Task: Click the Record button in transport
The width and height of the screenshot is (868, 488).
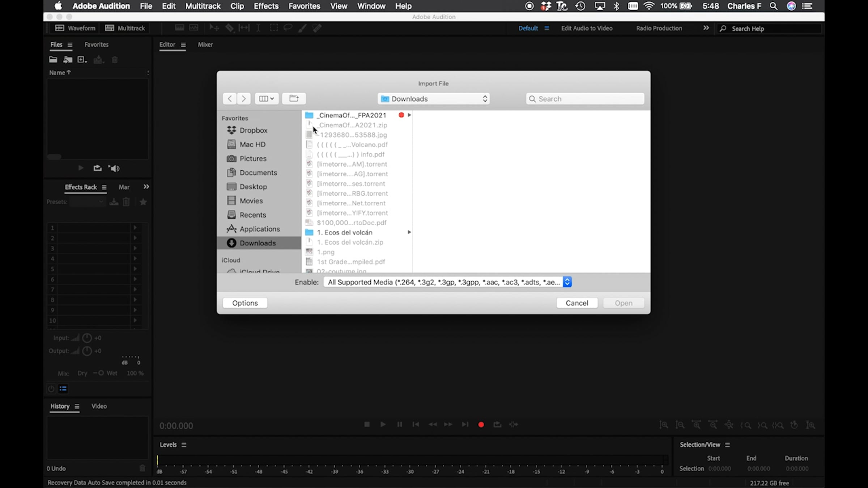Action: point(481,424)
